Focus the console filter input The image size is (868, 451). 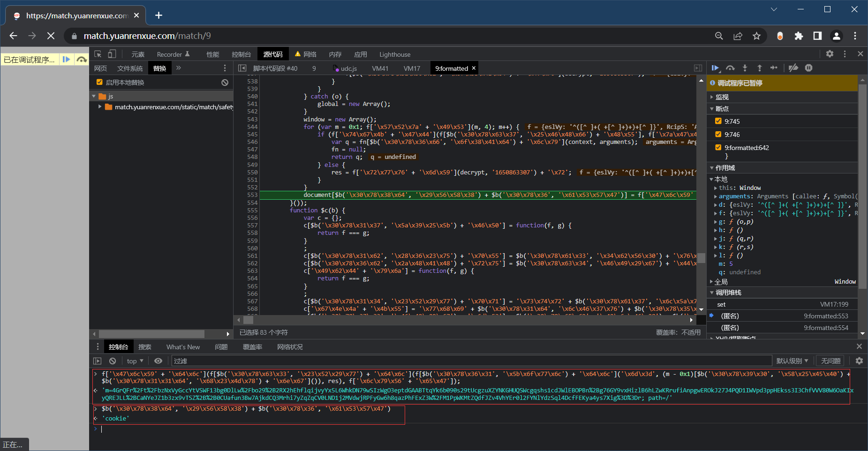click(471, 361)
